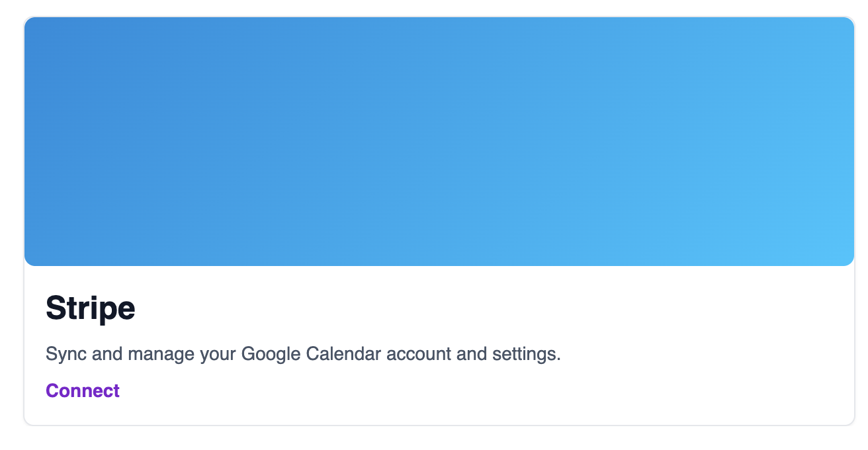Click empty card space right of Connect

click(x=463, y=392)
